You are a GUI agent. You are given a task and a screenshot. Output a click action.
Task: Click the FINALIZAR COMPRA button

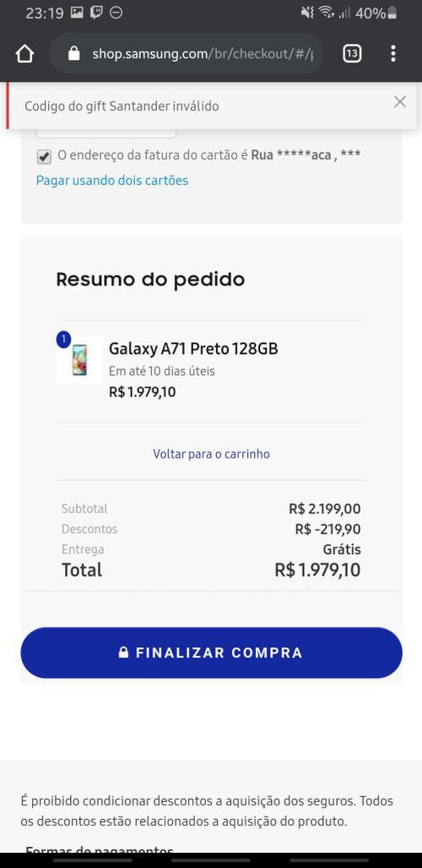click(x=211, y=653)
